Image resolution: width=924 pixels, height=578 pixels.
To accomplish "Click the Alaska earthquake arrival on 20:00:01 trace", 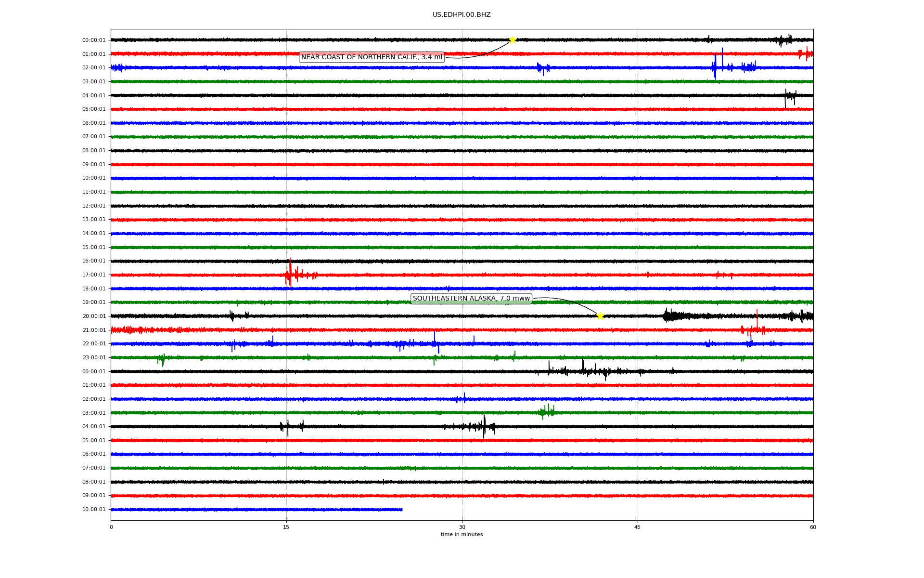I will (x=667, y=316).
